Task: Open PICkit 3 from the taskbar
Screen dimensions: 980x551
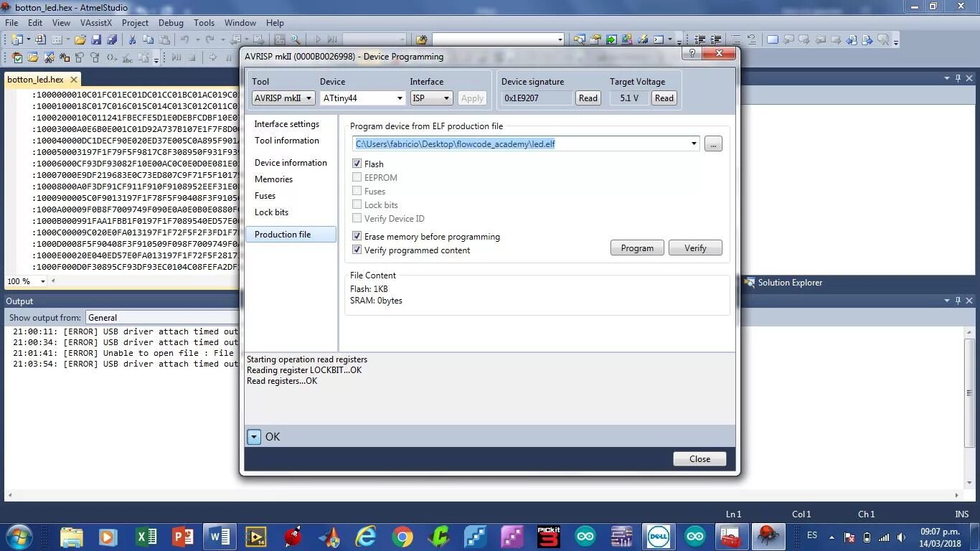Action: [x=549, y=537]
